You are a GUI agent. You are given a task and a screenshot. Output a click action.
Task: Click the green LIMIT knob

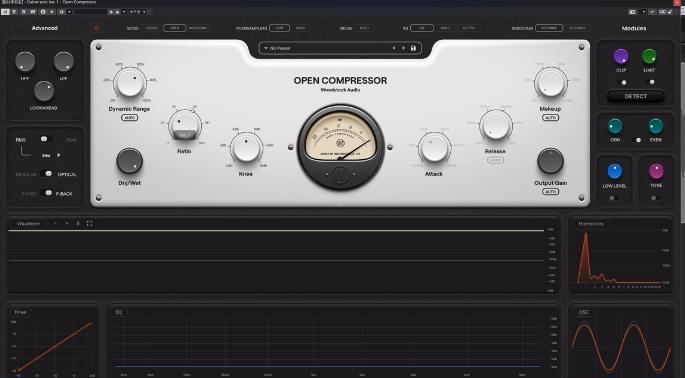pos(649,56)
